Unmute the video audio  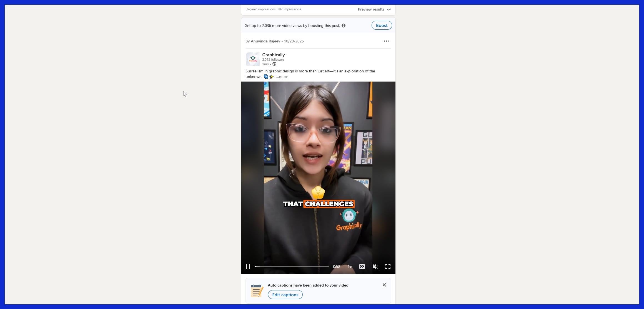tap(375, 267)
